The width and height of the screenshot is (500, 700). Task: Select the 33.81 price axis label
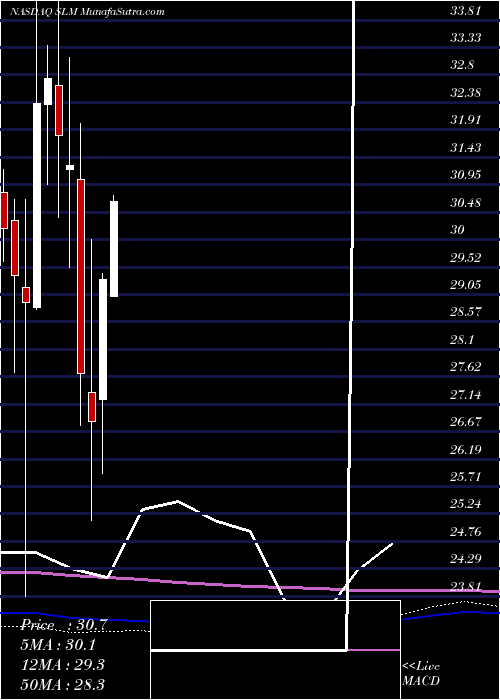pyautogui.click(x=466, y=11)
